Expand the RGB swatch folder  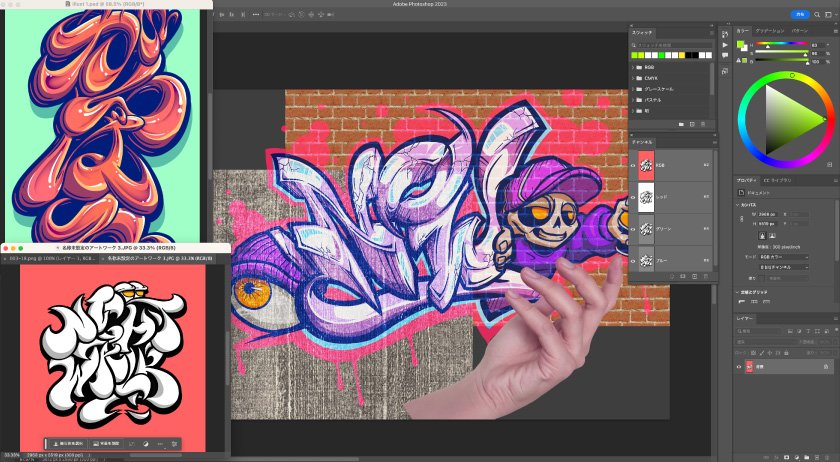633,68
